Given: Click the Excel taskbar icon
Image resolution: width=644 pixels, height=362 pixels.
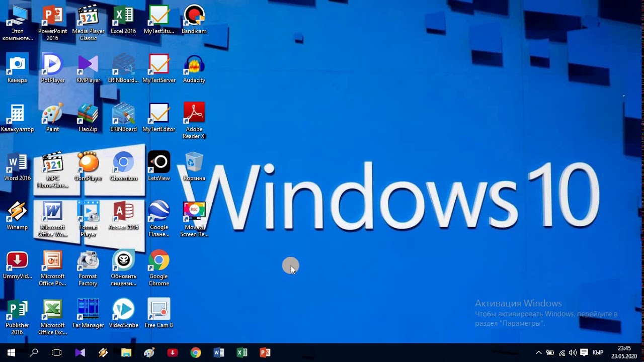Looking at the screenshot, I should pos(242,352).
